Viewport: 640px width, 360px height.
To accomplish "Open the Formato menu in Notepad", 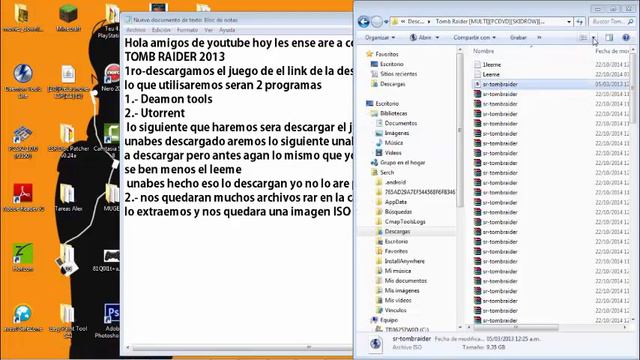I will tap(187, 30).
